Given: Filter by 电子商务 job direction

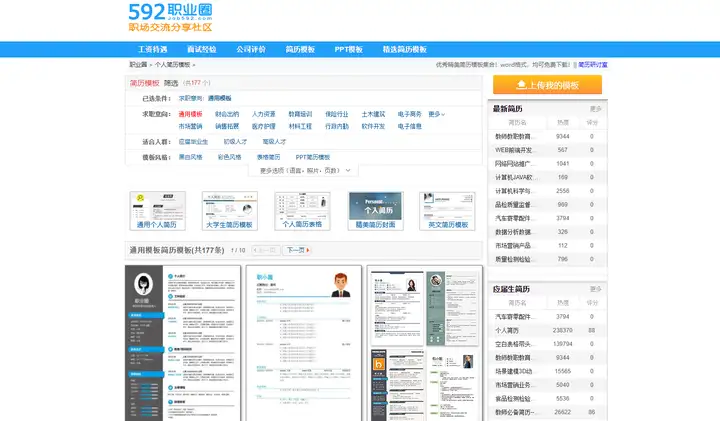Looking at the screenshot, I should pyautogui.click(x=410, y=114).
